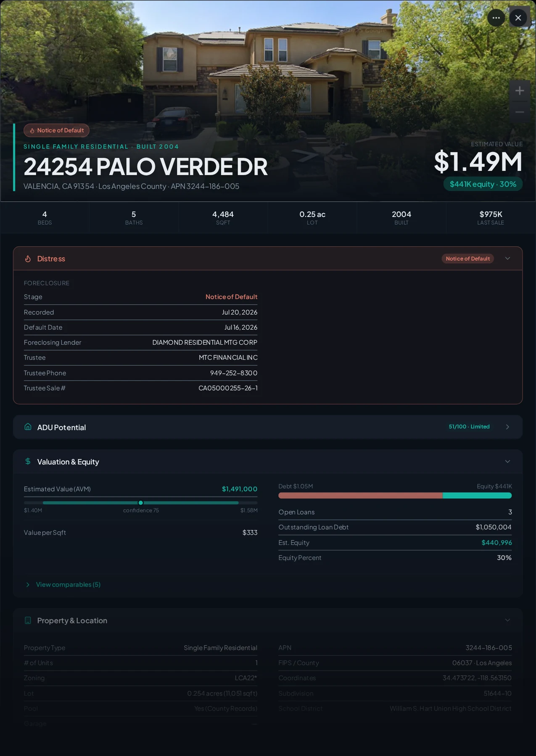Click the Value per Sqft $333

250,533
